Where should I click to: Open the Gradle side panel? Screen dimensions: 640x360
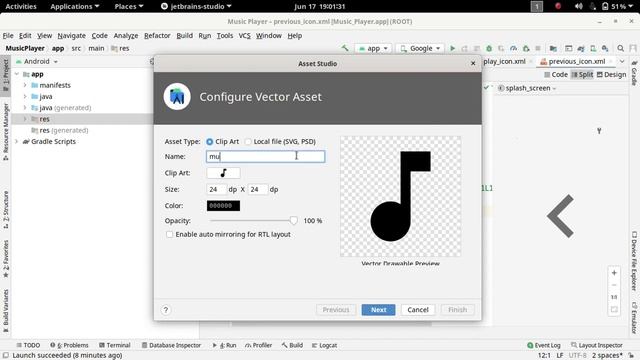point(634,73)
